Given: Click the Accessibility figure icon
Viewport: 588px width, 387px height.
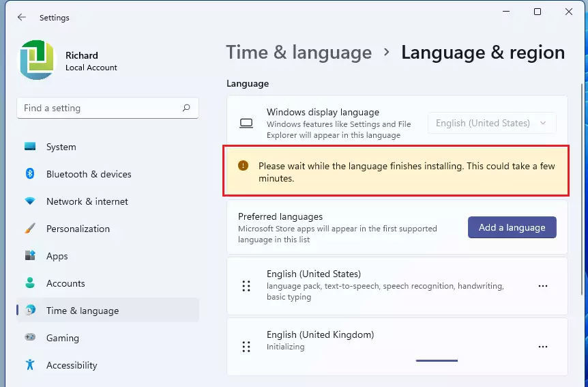Looking at the screenshot, I should click(x=30, y=364).
